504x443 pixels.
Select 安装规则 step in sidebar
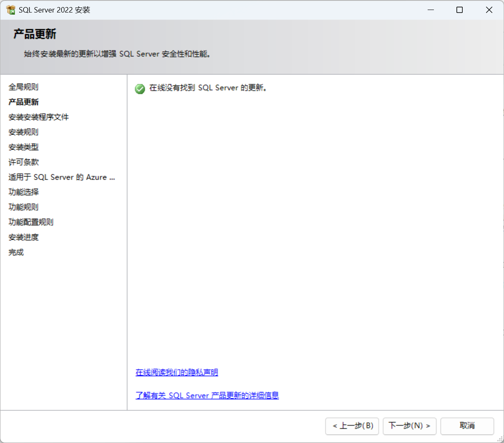point(23,132)
